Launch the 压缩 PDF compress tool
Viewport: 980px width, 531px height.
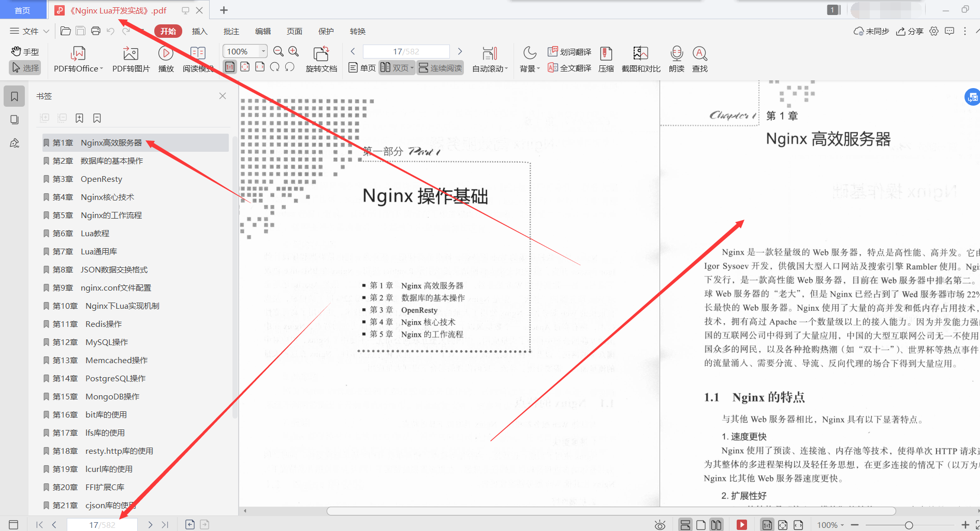click(x=606, y=59)
